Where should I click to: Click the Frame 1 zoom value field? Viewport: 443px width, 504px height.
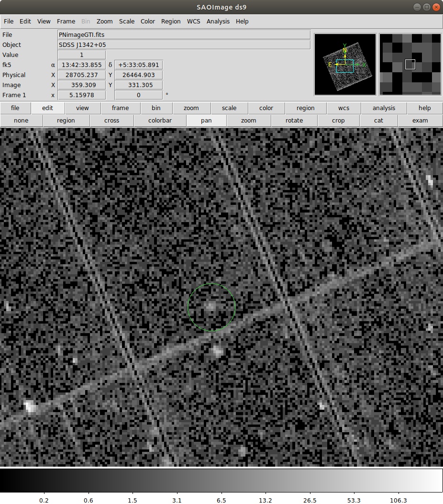point(82,95)
